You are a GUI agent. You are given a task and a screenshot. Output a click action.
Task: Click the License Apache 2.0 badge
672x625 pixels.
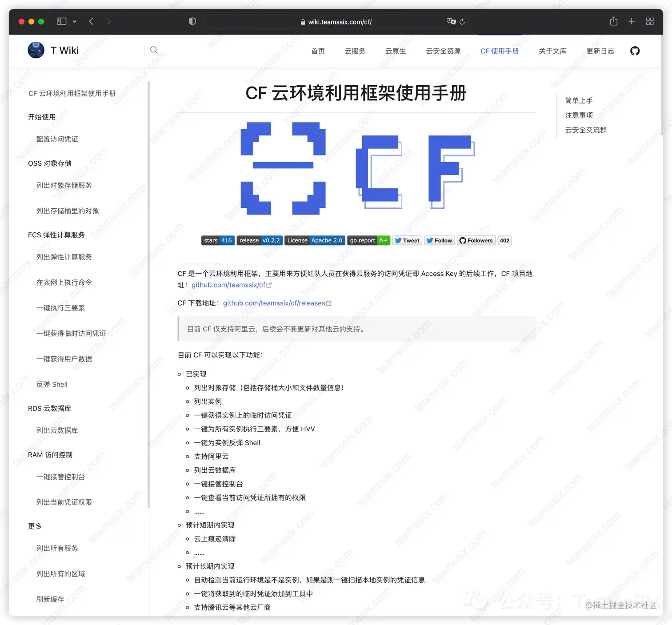[x=315, y=240]
